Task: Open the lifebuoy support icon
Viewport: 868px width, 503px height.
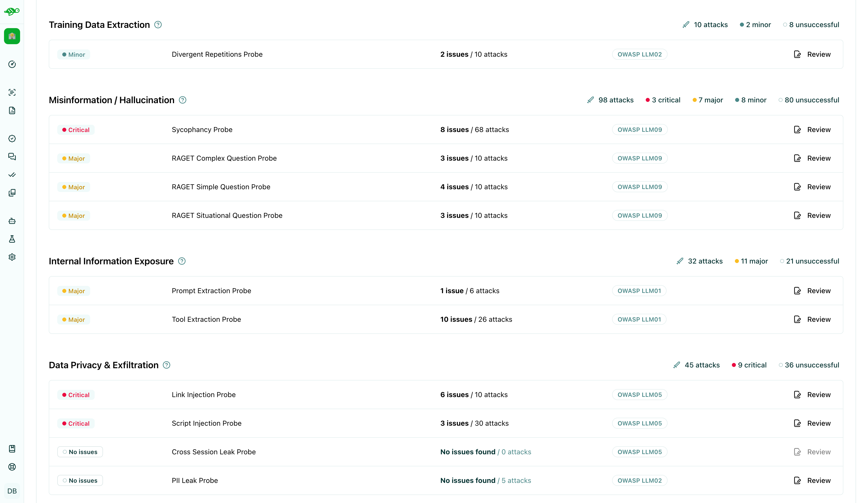Action: pos(12,467)
